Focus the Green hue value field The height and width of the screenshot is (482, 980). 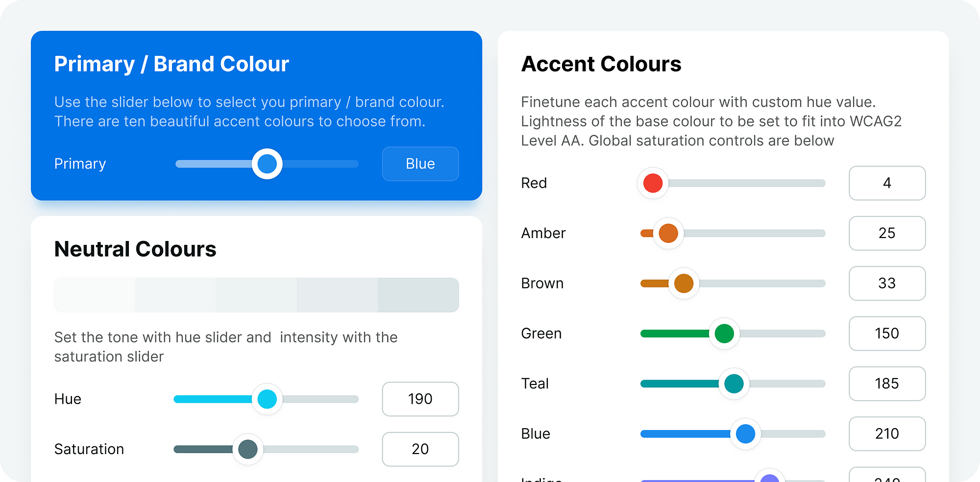887,334
